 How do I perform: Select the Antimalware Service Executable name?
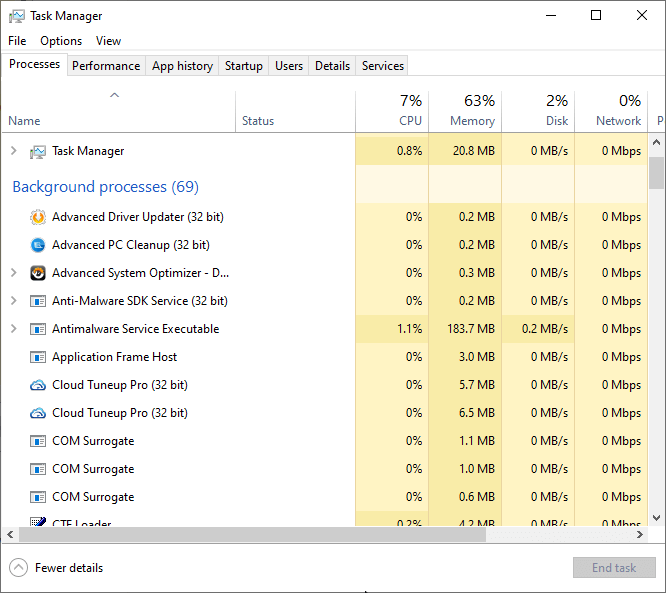point(135,329)
